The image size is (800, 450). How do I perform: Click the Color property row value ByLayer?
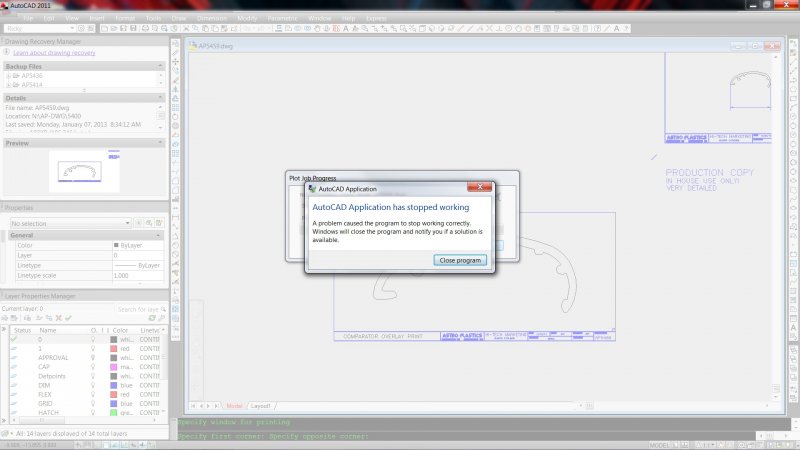[138, 245]
